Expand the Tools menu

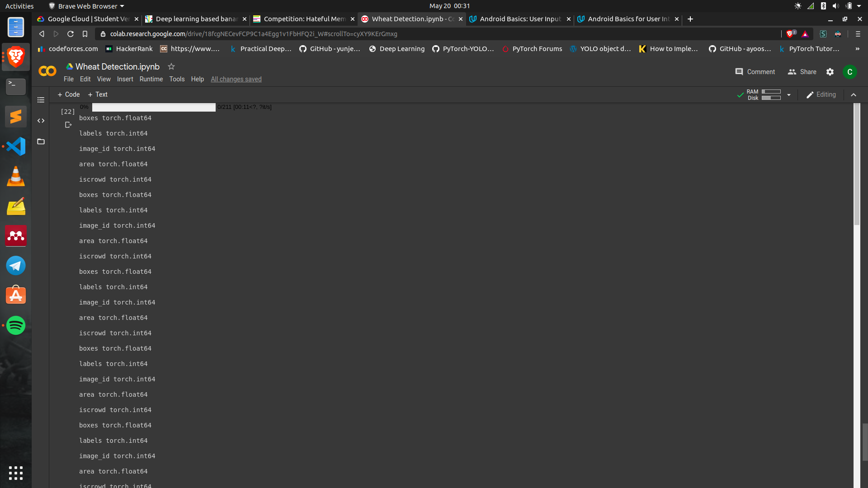(176, 79)
